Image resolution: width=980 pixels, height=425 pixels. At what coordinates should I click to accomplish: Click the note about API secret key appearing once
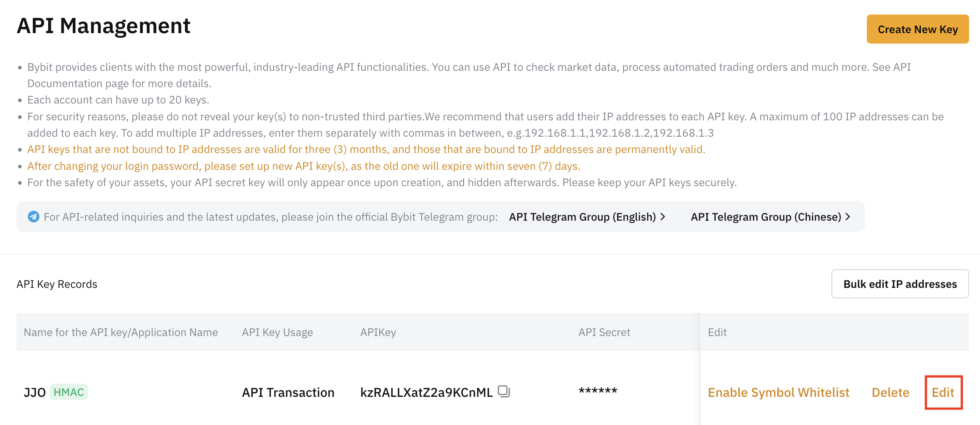click(x=382, y=182)
